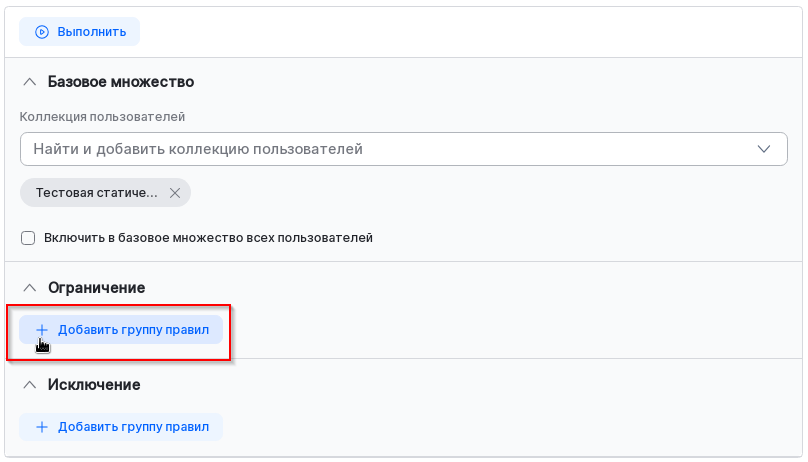Collapse the Исключение section
The image size is (808, 462).
(30, 385)
